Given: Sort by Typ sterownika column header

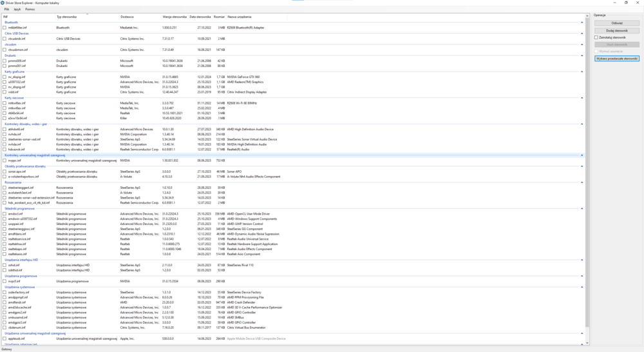Looking at the screenshot, I should pyautogui.click(x=87, y=17).
